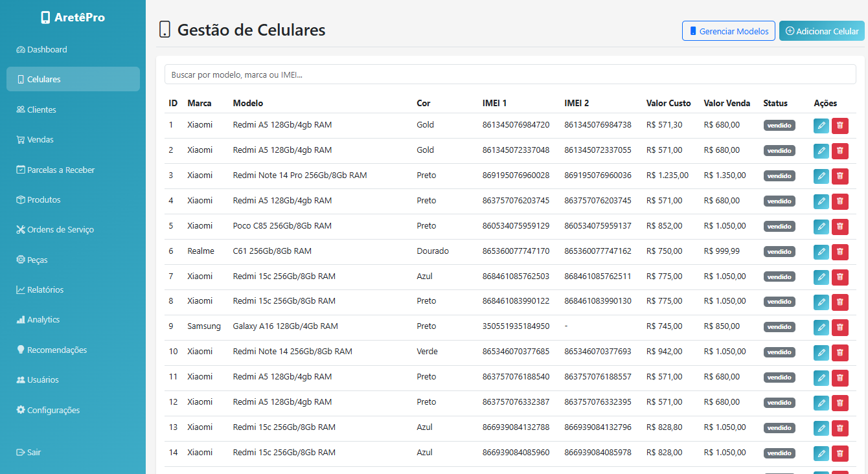Navigate to Ordens de Serviço
Screen dimensions: 868x474
(x=60, y=229)
